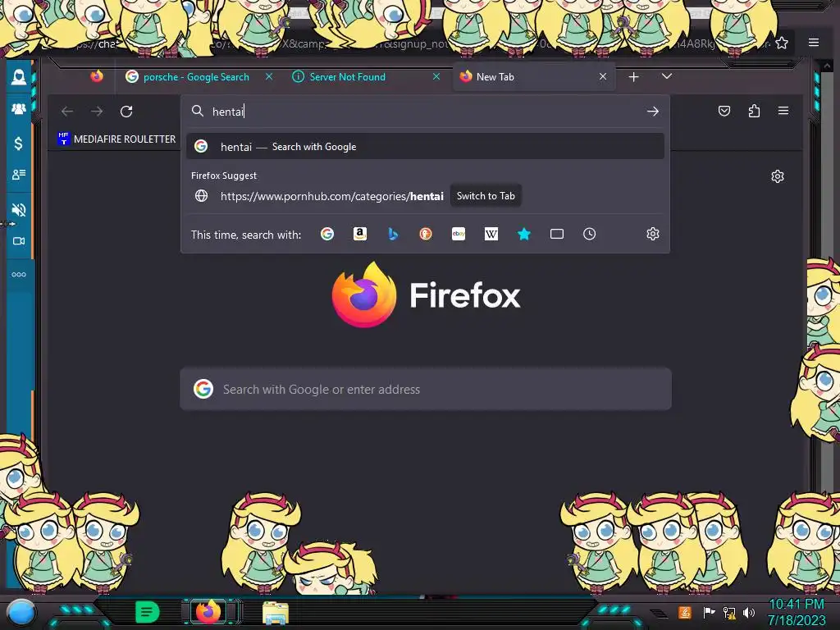Open the Action Center flag tray icon
This screenshot has height=630, width=840.
pyautogui.click(x=710, y=612)
